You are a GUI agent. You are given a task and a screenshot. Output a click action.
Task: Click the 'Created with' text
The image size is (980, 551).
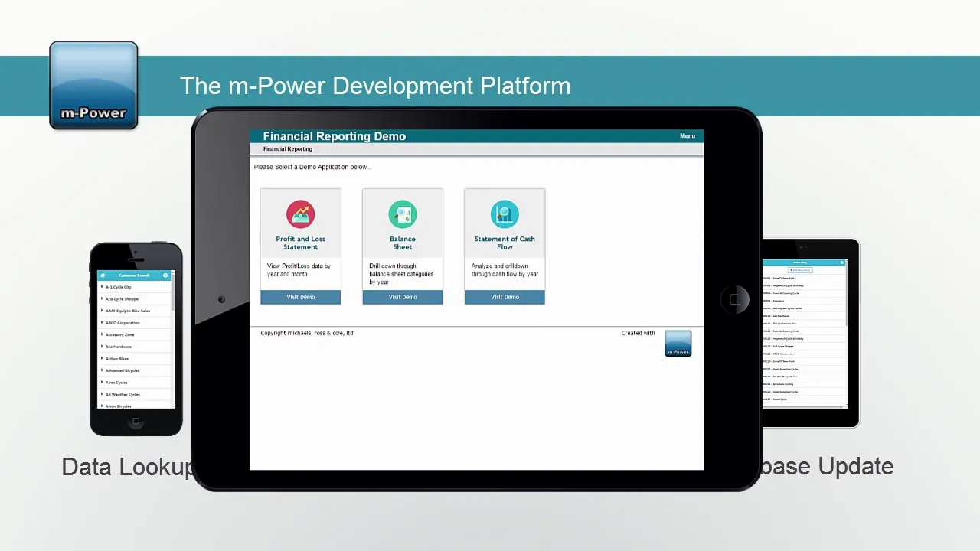coord(638,333)
